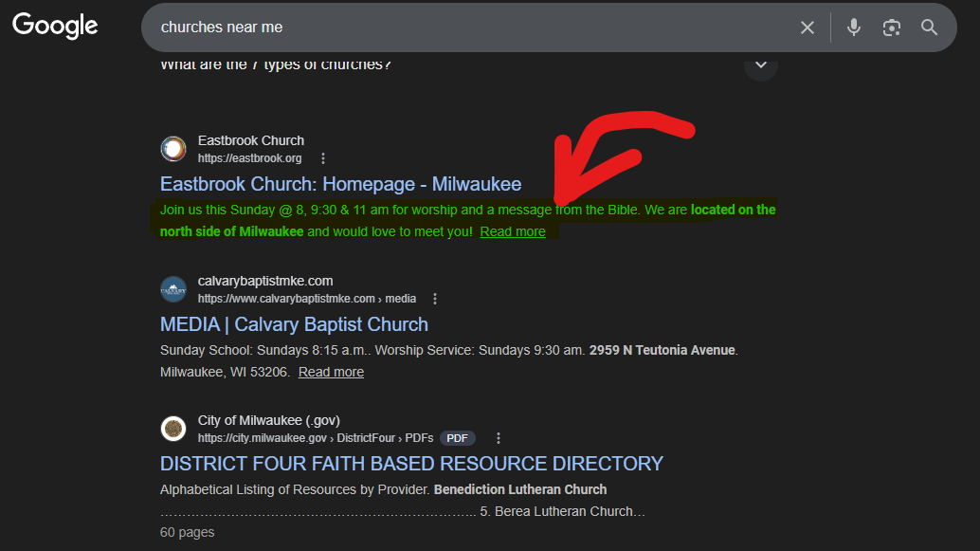Click the Calvary Baptist favicon
The image size is (980, 551).
173,289
